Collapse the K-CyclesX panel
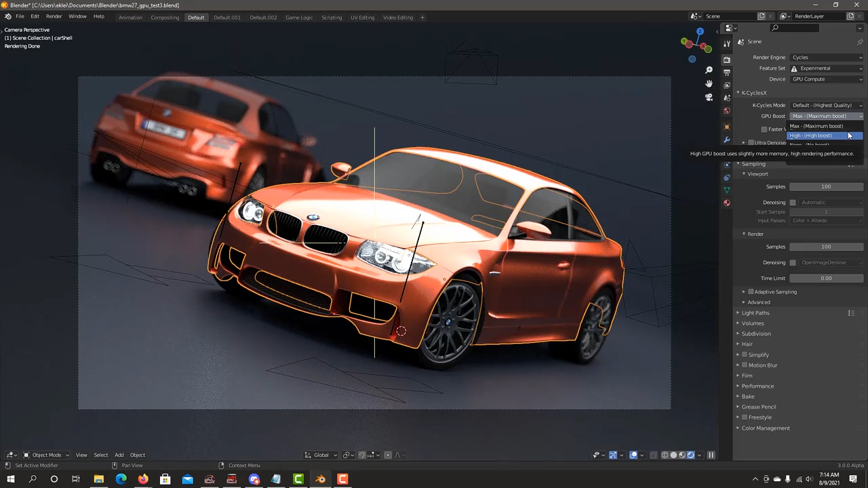The height and width of the screenshot is (488, 868). [x=753, y=93]
